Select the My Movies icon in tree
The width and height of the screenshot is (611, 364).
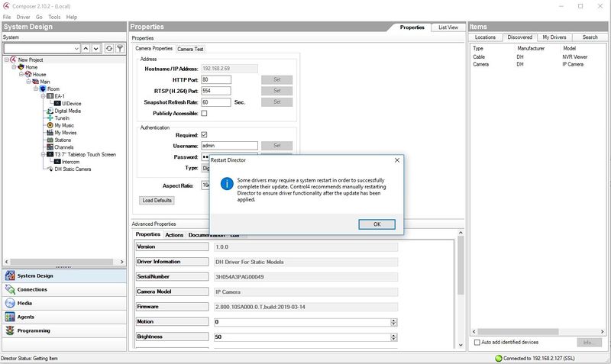click(x=50, y=132)
